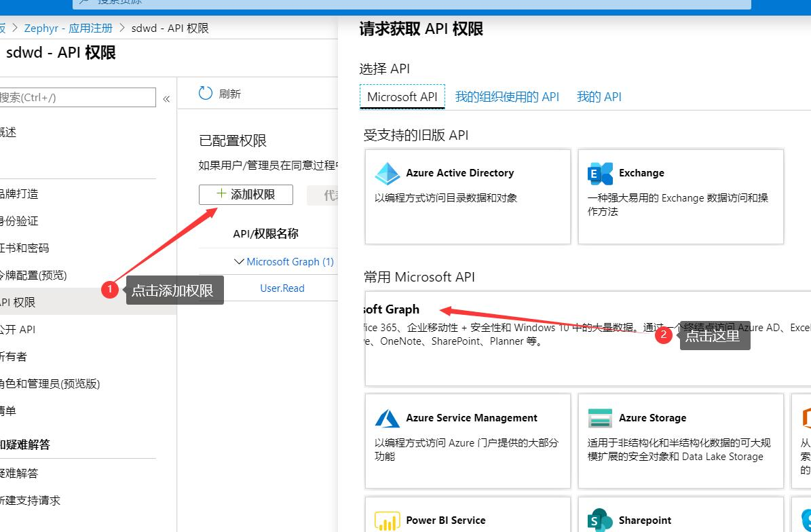Image resolution: width=811 pixels, height=532 pixels.
Task: Click the 刷新 button label
Action: click(x=229, y=94)
